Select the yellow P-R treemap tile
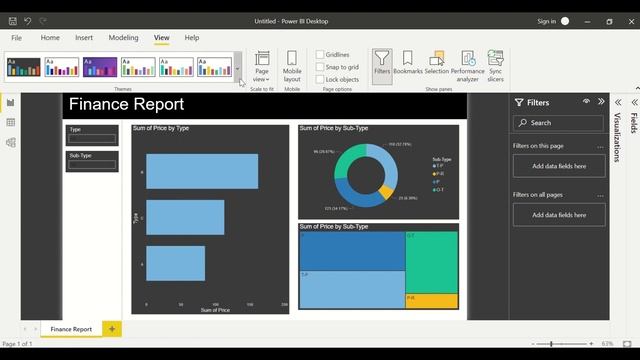Screen dimensions: 640x360 [x=431, y=301]
